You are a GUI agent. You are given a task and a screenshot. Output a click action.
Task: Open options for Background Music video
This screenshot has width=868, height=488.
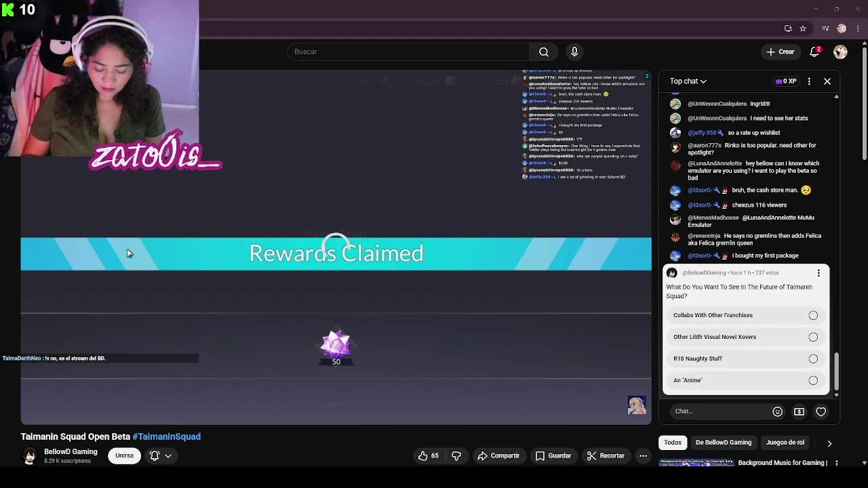click(x=837, y=463)
